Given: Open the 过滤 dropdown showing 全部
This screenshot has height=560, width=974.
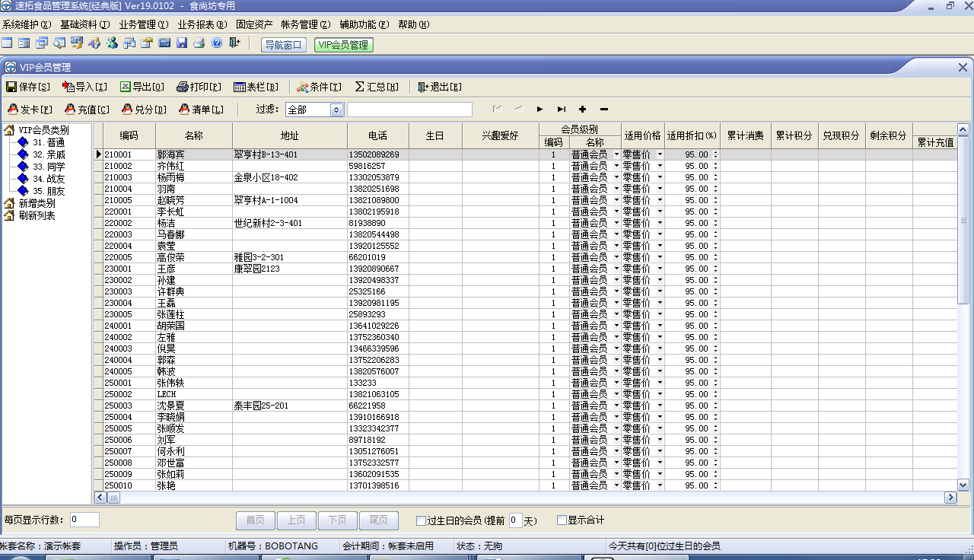Looking at the screenshot, I should [x=336, y=110].
